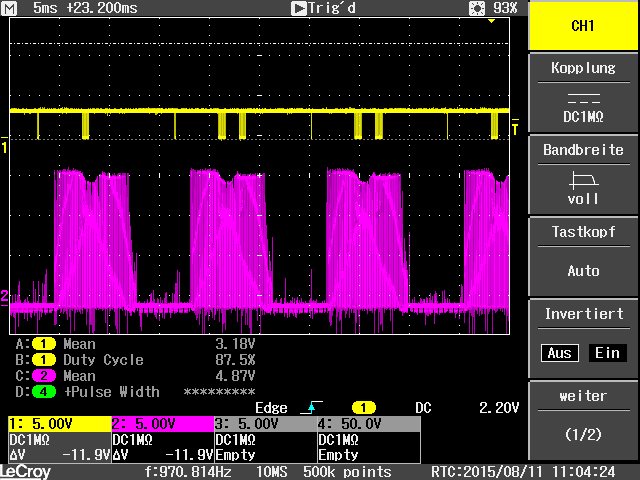The image size is (640, 480).
Task: Click the channel 2 ground level marker
Action: point(4,296)
